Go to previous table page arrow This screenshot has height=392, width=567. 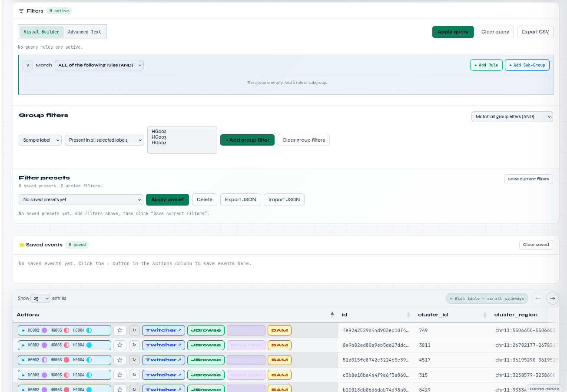point(537,298)
